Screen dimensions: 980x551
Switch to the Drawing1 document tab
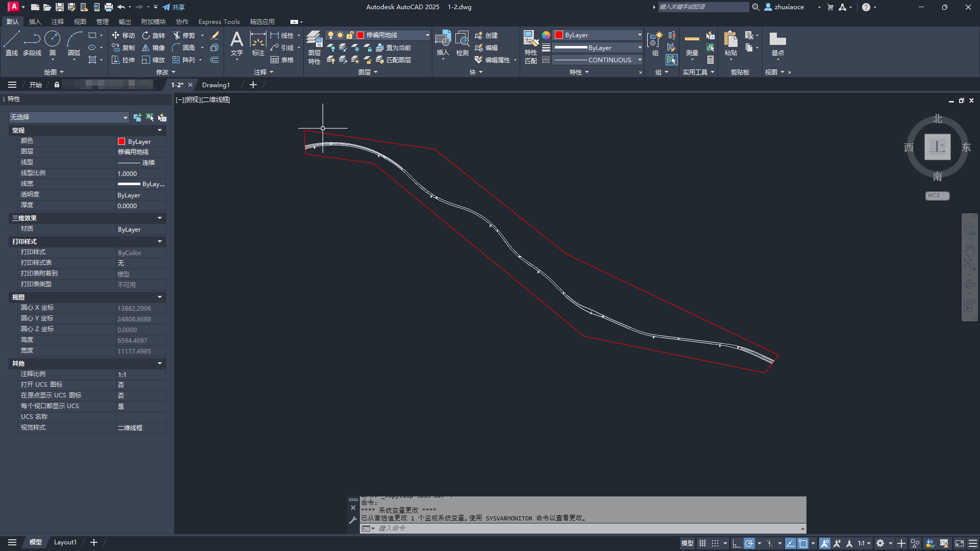click(x=215, y=85)
